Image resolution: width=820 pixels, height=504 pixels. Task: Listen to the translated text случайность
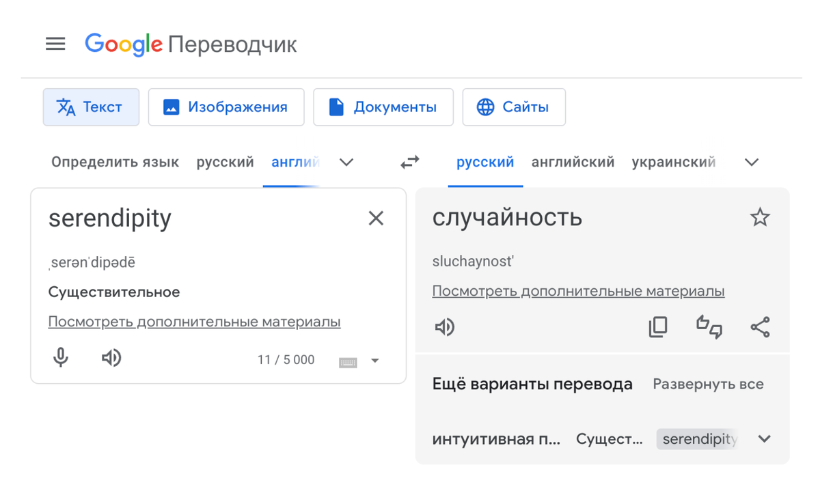(x=445, y=327)
